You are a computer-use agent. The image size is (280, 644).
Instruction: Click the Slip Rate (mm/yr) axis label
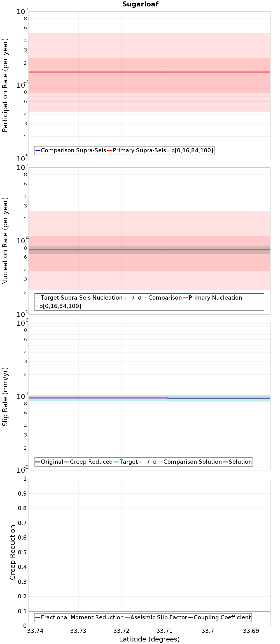[x=5, y=397]
